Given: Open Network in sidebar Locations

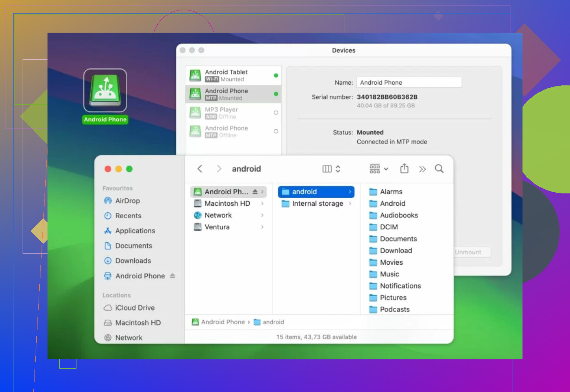Looking at the screenshot, I should (129, 338).
